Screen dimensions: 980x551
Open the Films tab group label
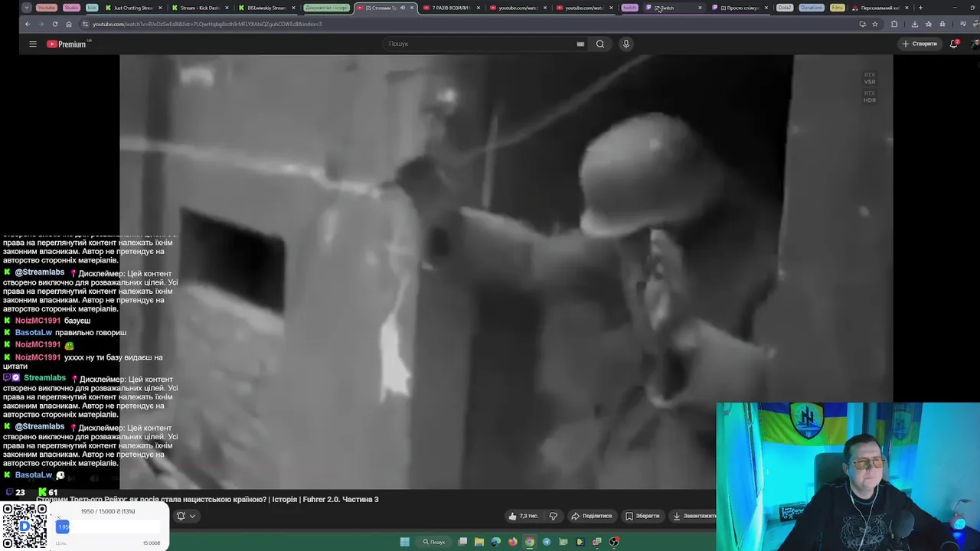tap(838, 8)
